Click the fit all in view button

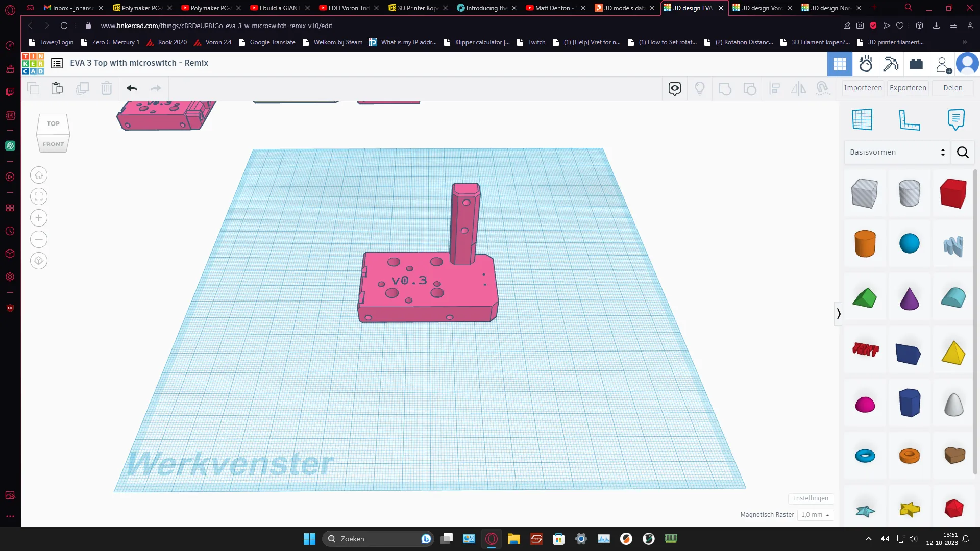click(x=39, y=197)
